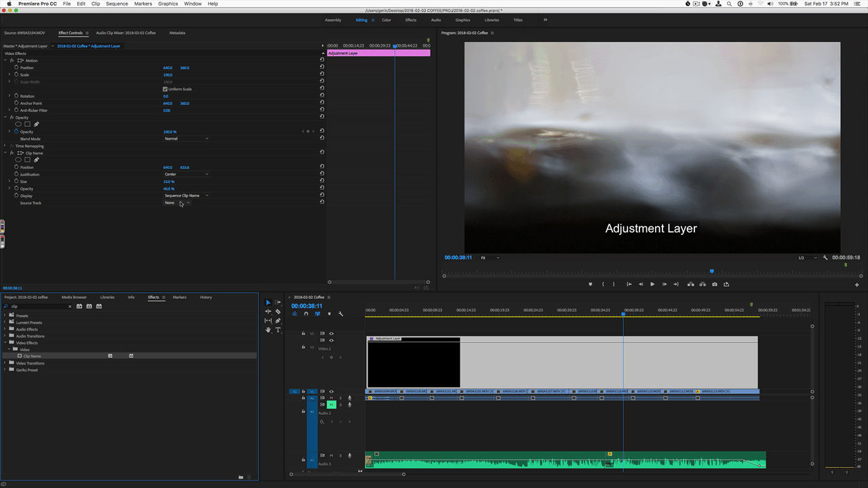Enable voice-over record on A1
The width and height of the screenshot is (868, 488).
350,398
